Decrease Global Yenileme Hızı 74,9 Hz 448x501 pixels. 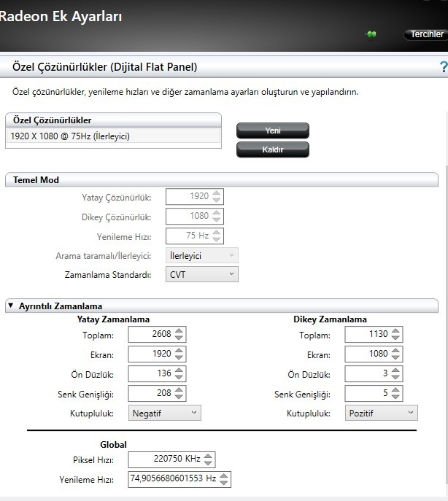[224, 483]
